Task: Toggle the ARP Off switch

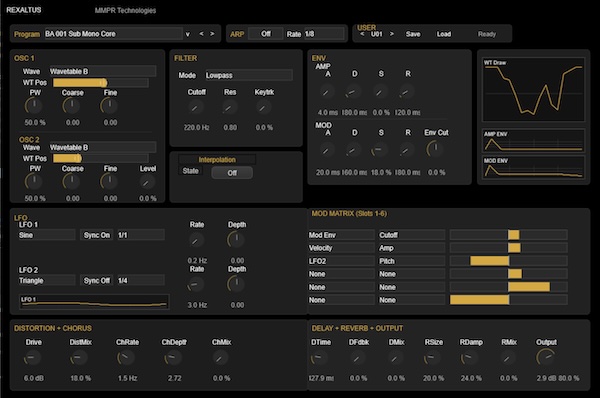Action: 266,34
